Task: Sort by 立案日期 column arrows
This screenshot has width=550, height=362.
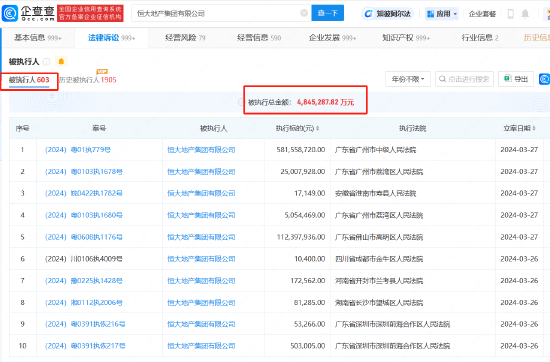Action: [534, 128]
